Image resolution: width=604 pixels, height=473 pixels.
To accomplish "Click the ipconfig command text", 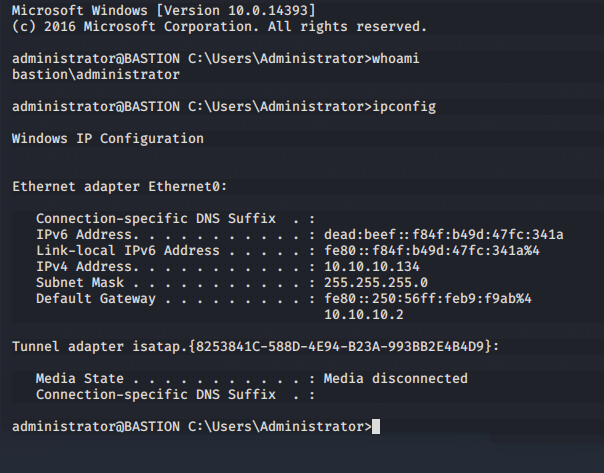I will 403,106.
